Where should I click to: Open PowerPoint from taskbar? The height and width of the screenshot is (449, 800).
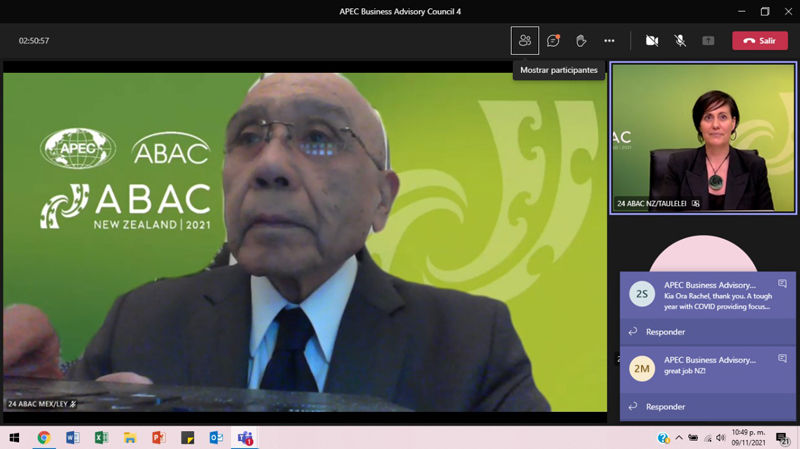point(159,438)
